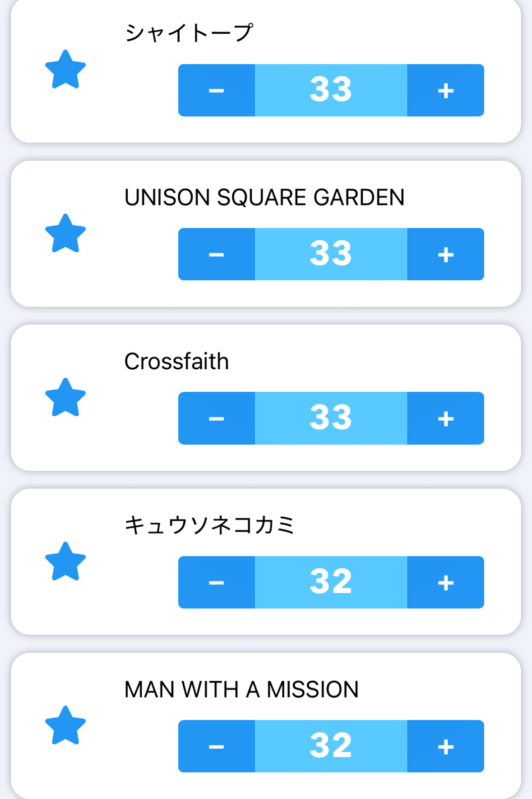Toggle the star next to UNISON SQUARE GARDEN
The height and width of the screenshot is (799, 532).
[x=65, y=234]
